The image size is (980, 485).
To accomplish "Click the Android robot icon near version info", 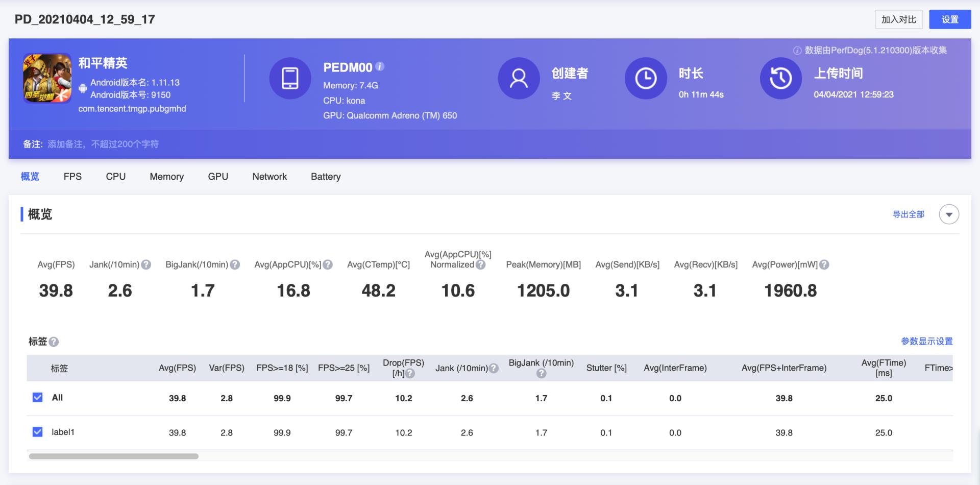I will [x=83, y=88].
